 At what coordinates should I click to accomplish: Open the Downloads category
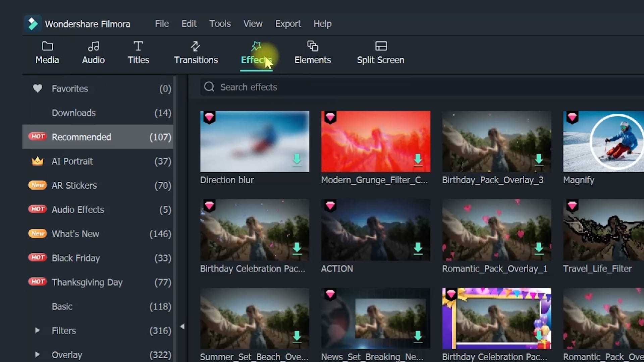click(73, 113)
